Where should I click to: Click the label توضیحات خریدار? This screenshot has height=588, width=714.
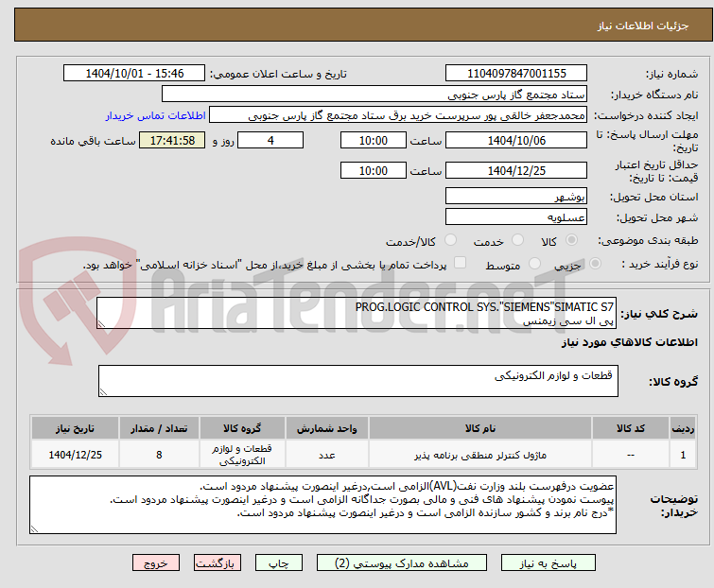pyautogui.click(x=674, y=506)
